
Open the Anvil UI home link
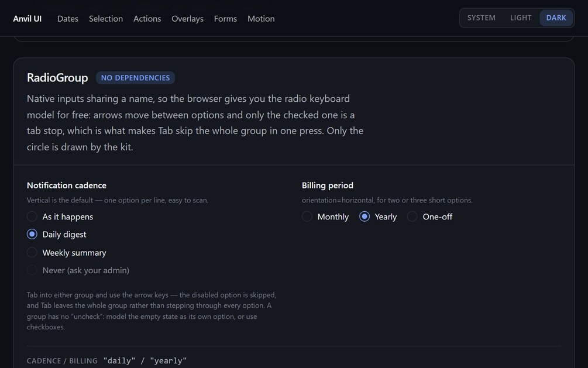27,18
